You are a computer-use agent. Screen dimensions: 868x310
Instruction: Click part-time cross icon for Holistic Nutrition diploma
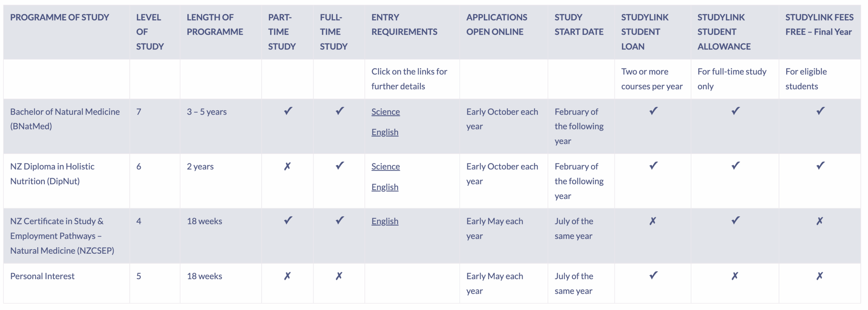[287, 166]
